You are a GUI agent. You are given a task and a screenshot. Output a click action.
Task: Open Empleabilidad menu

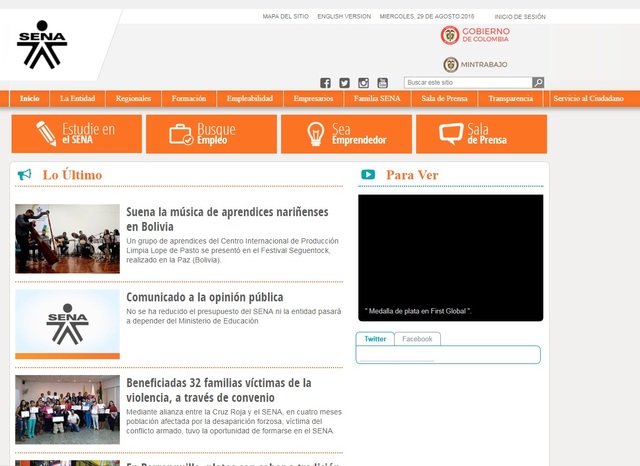pyautogui.click(x=250, y=98)
